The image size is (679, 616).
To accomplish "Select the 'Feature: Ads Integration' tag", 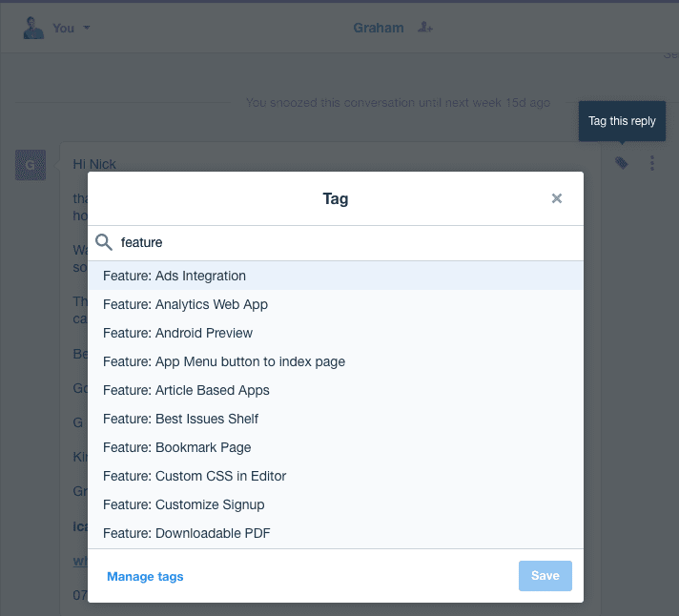I will tap(336, 276).
